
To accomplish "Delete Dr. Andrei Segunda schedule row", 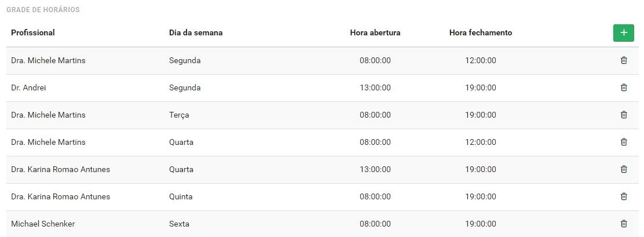I will click(x=624, y=87).
